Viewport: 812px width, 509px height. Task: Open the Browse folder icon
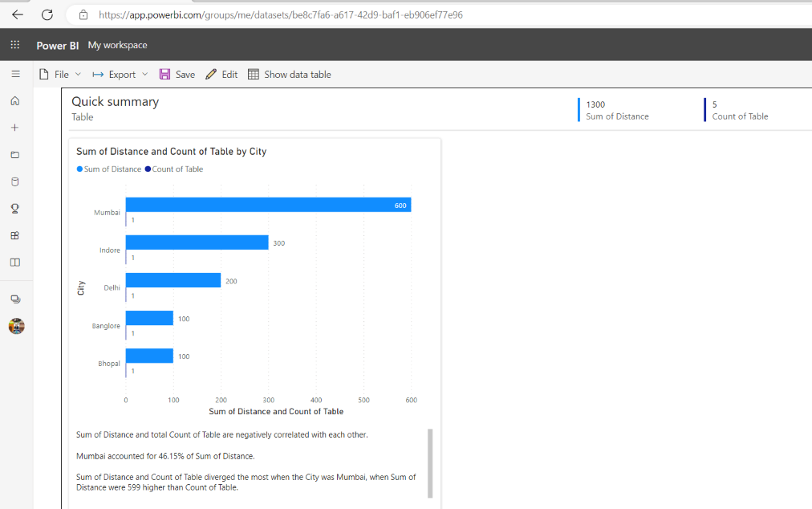click(x=15, y=154)
